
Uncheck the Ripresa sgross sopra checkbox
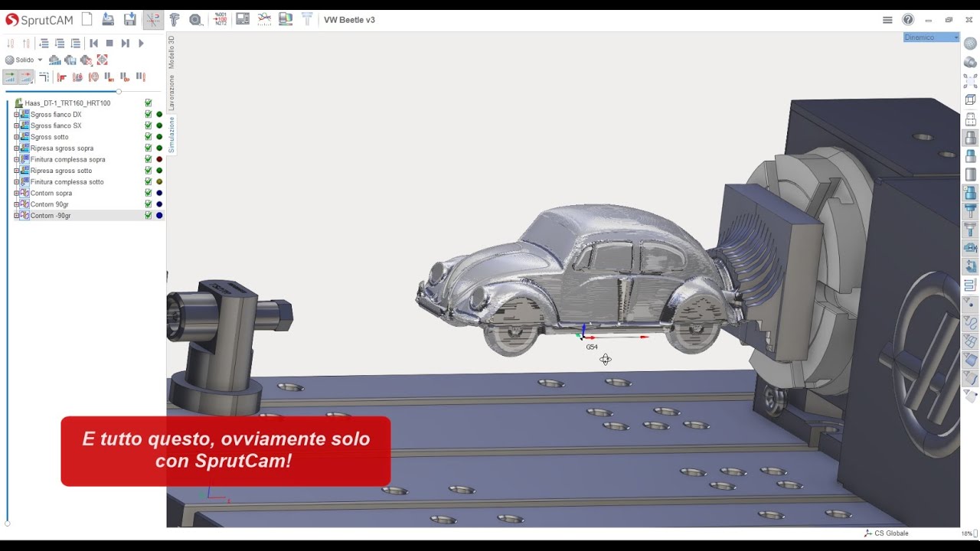149,148
